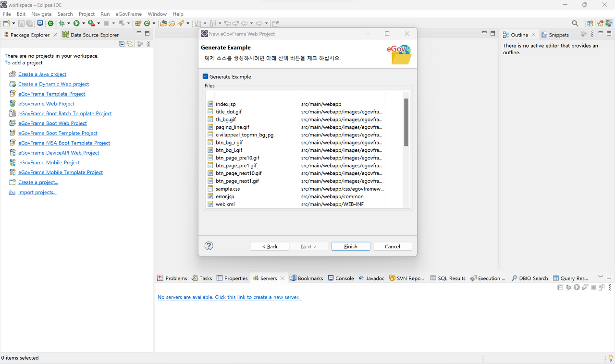
Task: Switch to the Console tab
Action: (x=341, y=278)
